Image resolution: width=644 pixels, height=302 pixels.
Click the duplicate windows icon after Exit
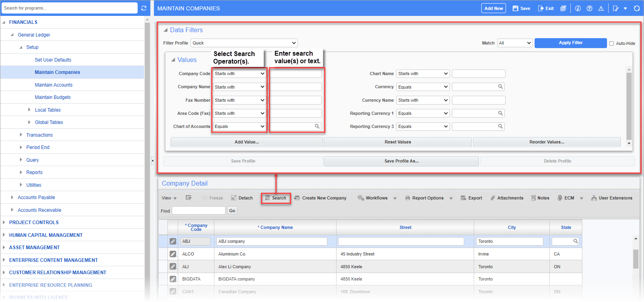563,8
